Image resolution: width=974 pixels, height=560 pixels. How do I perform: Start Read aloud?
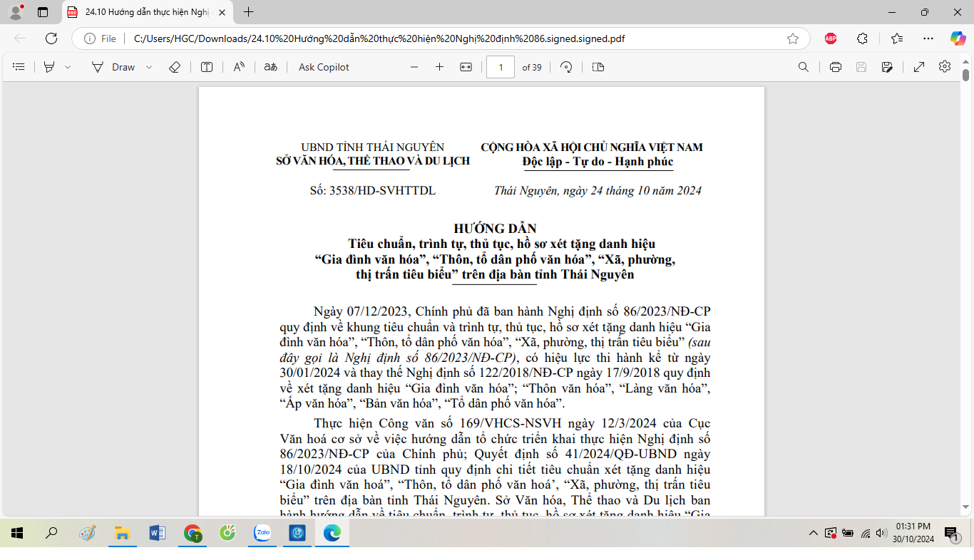point(239,67)
